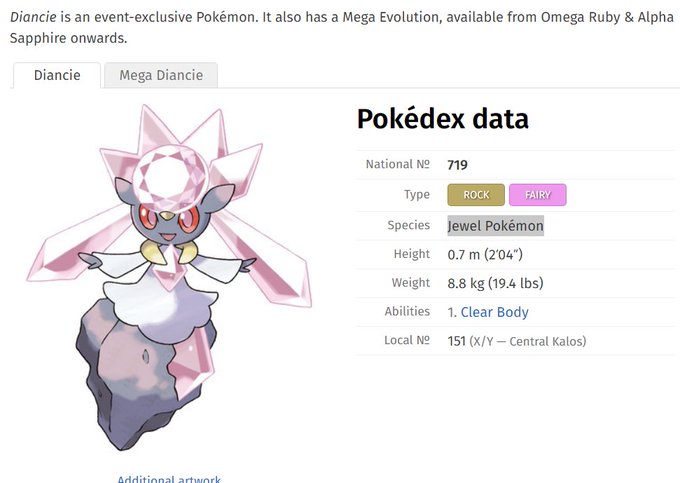Image resolution: width=680 pixels, height=483 pixels.
Task: Select the Diancie tab
Action: (x=57, y=75)
